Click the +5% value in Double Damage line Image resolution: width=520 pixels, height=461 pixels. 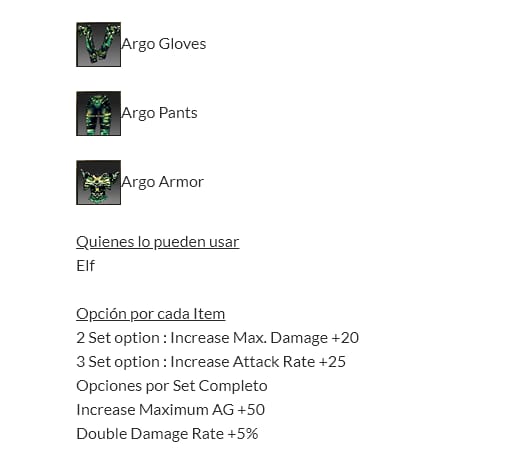pos(243,434)
